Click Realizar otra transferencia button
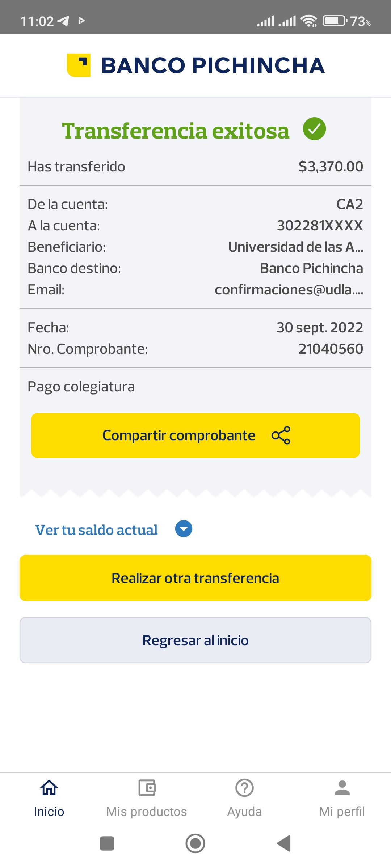391x868 pixels. pyautogui.click(x=195, y=578)
